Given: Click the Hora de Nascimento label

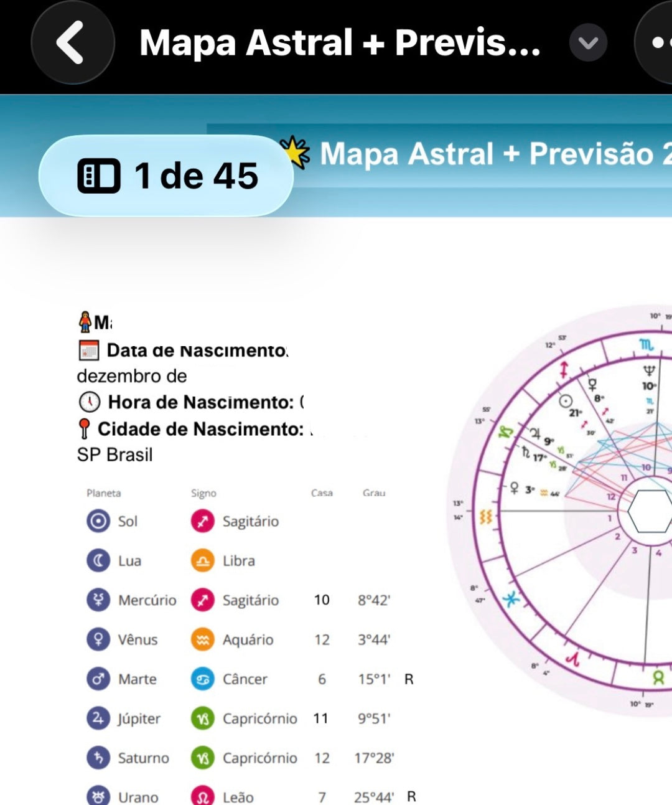Looking at the screenshot, I should [200, 402].
